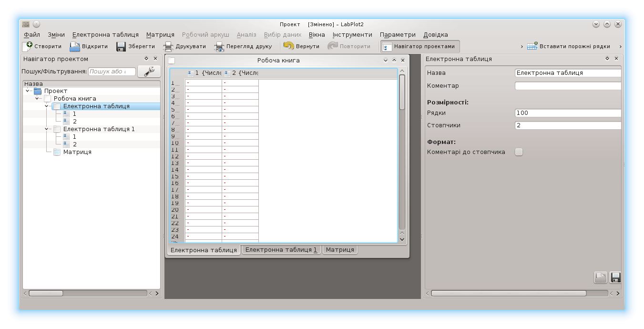This screenshot has width=644, height=329.
Task: Open the Інструменти menu
Action: (x=352, y=35)
